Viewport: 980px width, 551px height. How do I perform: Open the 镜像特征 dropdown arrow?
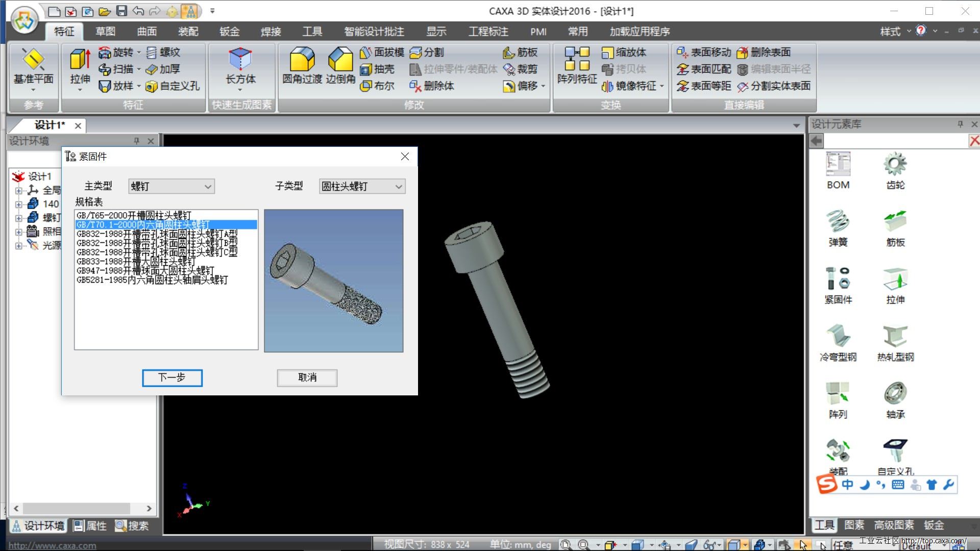click(662, 86)
